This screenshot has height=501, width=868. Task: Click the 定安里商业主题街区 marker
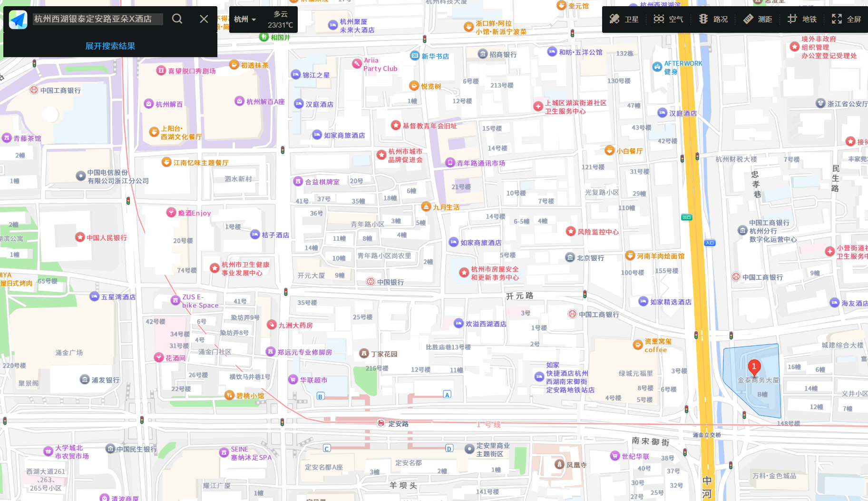tap(469, 449)
